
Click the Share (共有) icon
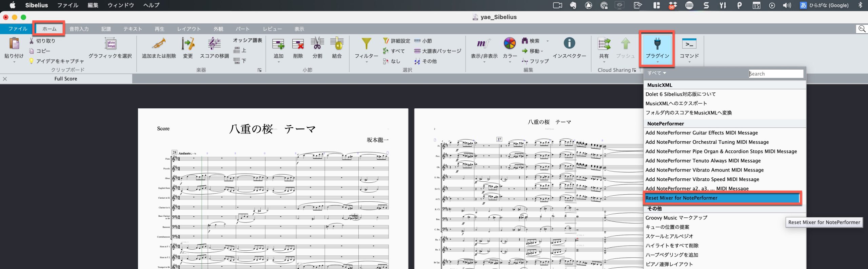(x=604, y=44)
